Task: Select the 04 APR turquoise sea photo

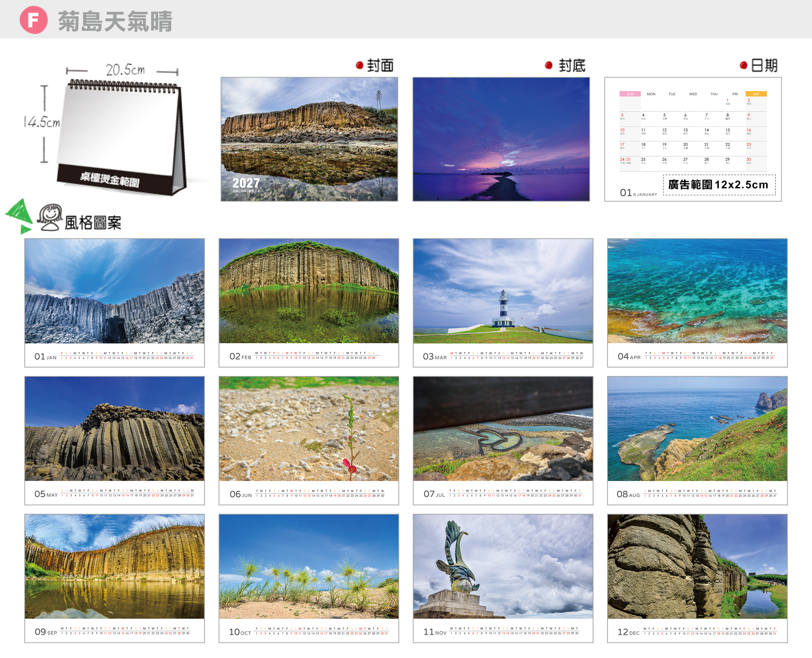Action: 697,291
